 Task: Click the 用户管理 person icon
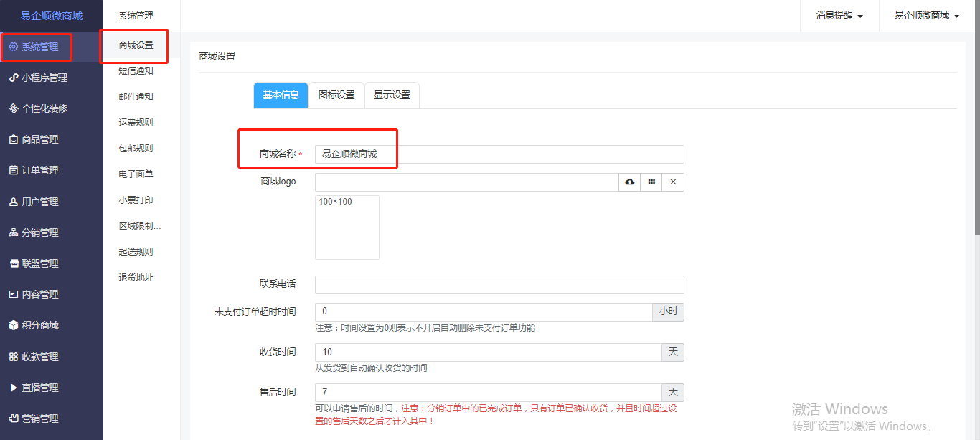coord(13,202)
